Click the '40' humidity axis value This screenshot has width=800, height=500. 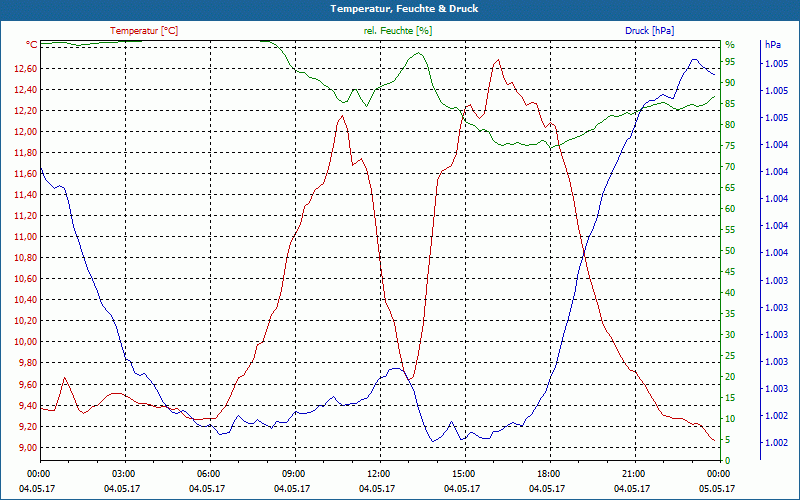(x=730, y=293)
